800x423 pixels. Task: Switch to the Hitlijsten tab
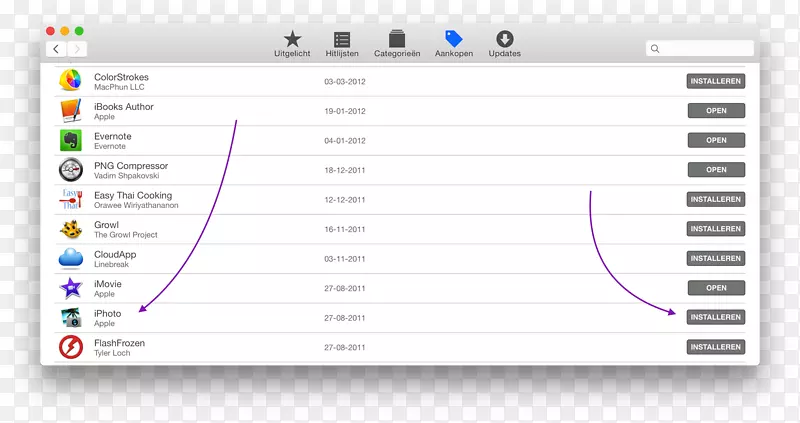(x=342, y=44)
